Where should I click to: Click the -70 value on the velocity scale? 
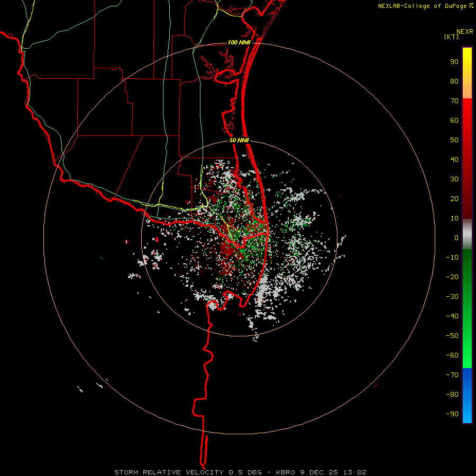[452, 374]
